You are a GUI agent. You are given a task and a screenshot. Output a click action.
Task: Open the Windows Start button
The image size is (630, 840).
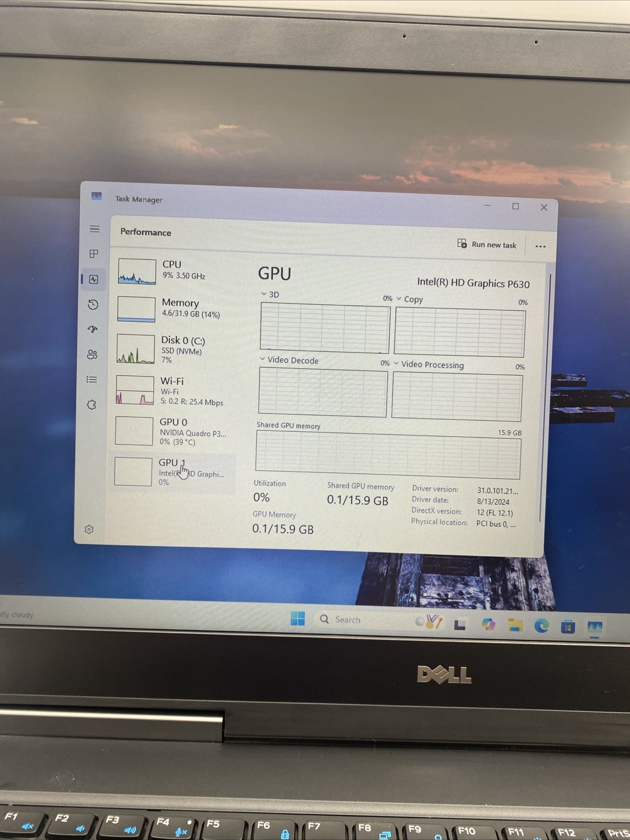click(x=297, y=618)
